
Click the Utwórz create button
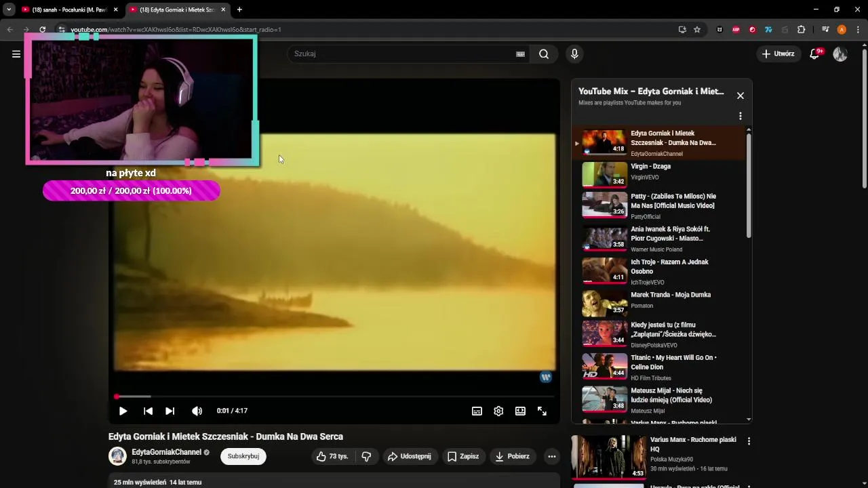point(778,54)
